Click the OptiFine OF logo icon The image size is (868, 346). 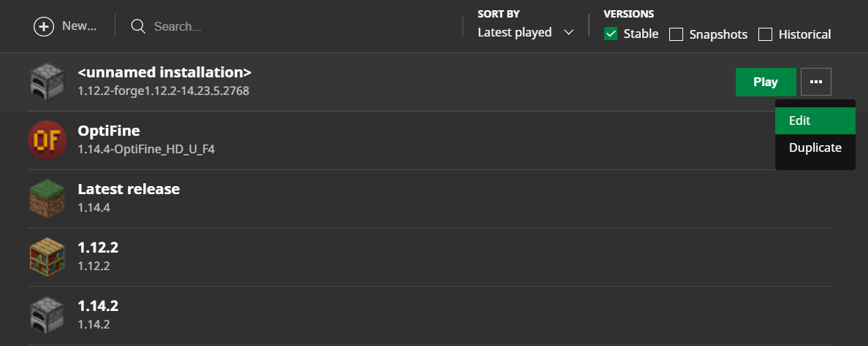click(47, 140)
